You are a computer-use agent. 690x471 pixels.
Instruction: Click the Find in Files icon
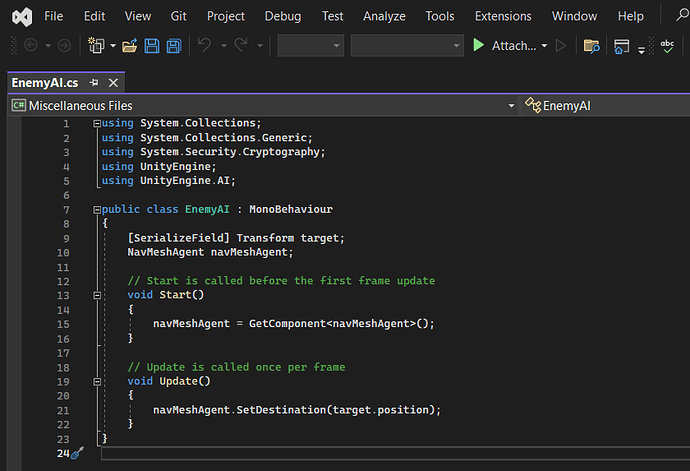click(x=592, y=46)
